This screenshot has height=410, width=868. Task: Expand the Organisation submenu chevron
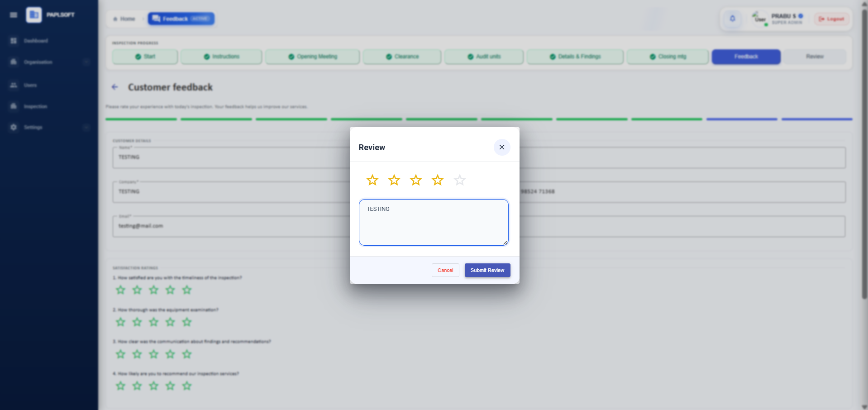point(86,62)
